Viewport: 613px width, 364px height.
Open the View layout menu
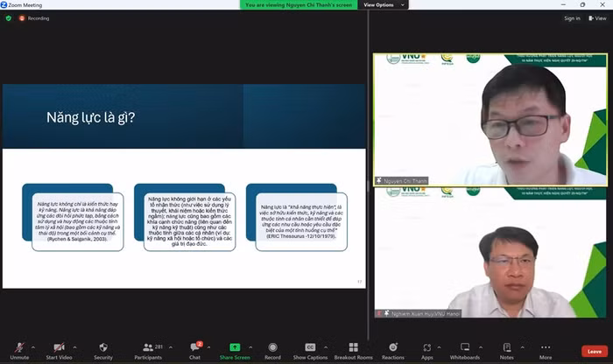[599, 17]
